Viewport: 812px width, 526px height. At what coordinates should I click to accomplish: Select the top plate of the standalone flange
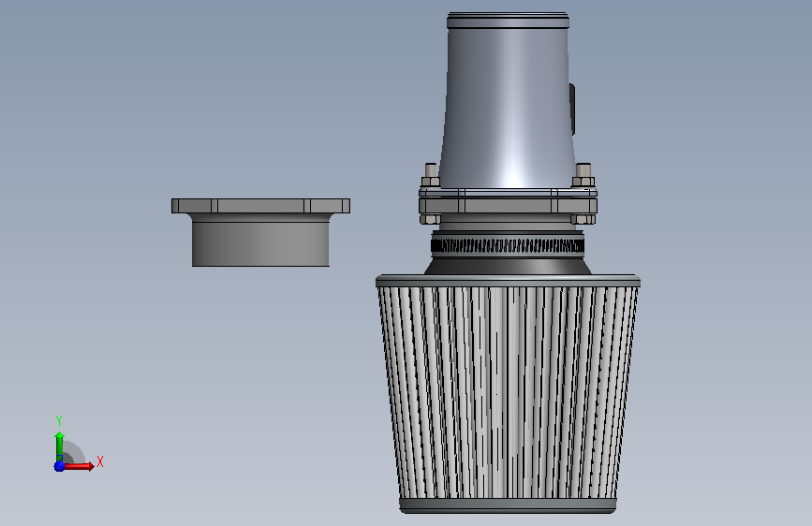click(x=260, y=206)
